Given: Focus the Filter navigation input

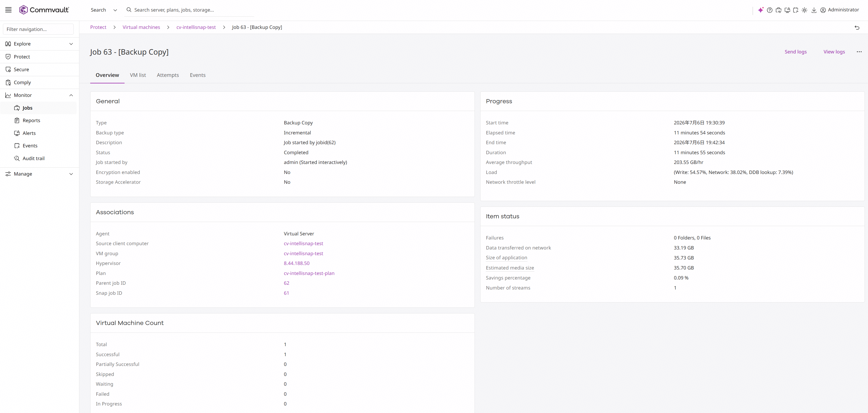Looking at the screenshot, I should point(38,29).
